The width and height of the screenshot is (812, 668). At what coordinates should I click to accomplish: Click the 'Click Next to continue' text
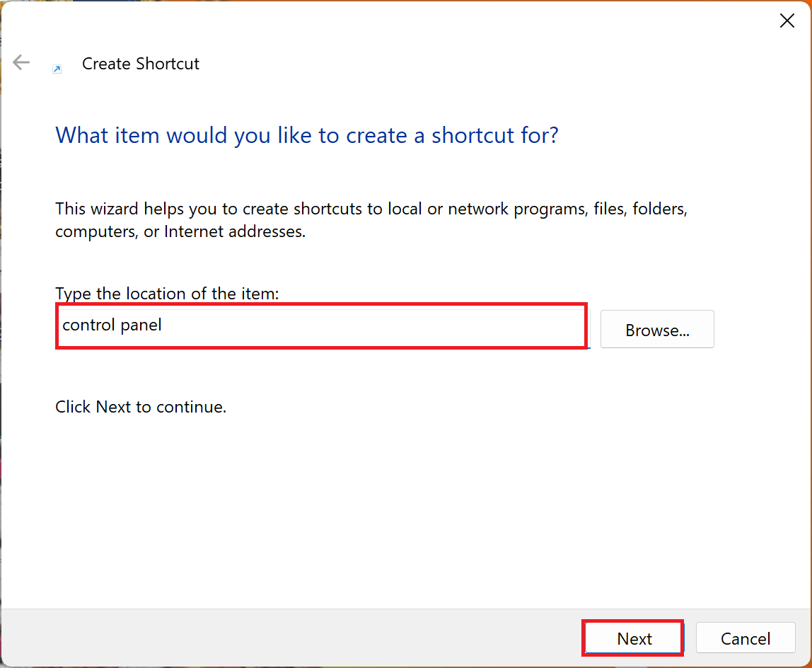tap(140, 406)
